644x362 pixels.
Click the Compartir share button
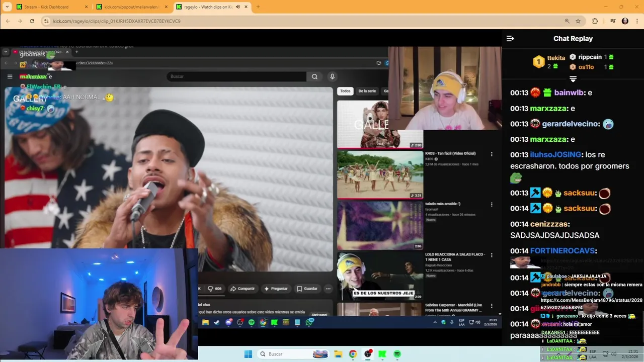click(243, 289)
